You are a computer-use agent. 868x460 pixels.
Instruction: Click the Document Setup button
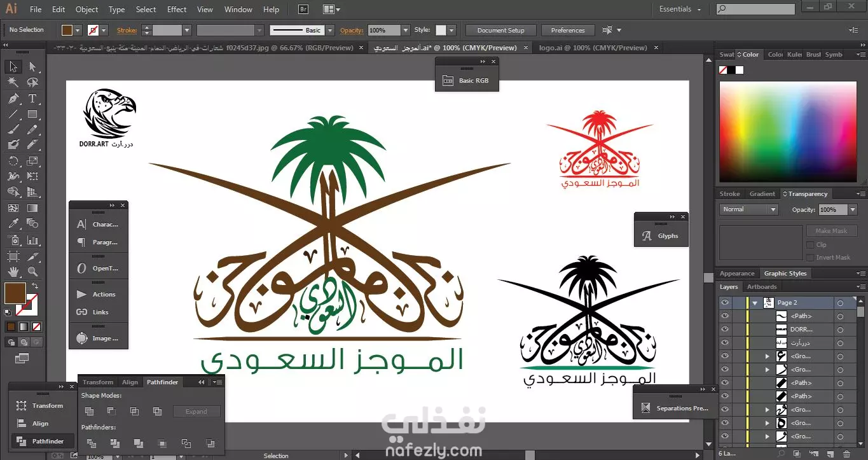pyautogui.click(x=500, y=30)
